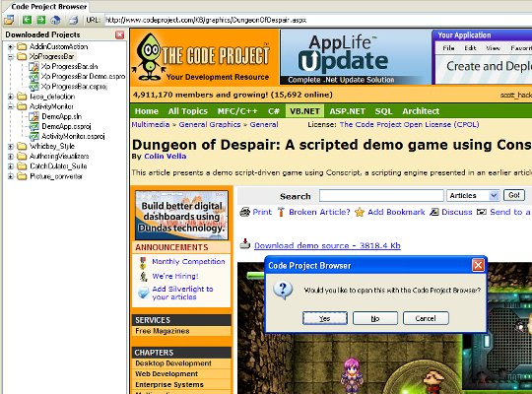Select Xp ProgressBar Demo.csproj project icon
This screenshot has height=394, width=532.
coord(33,77)
